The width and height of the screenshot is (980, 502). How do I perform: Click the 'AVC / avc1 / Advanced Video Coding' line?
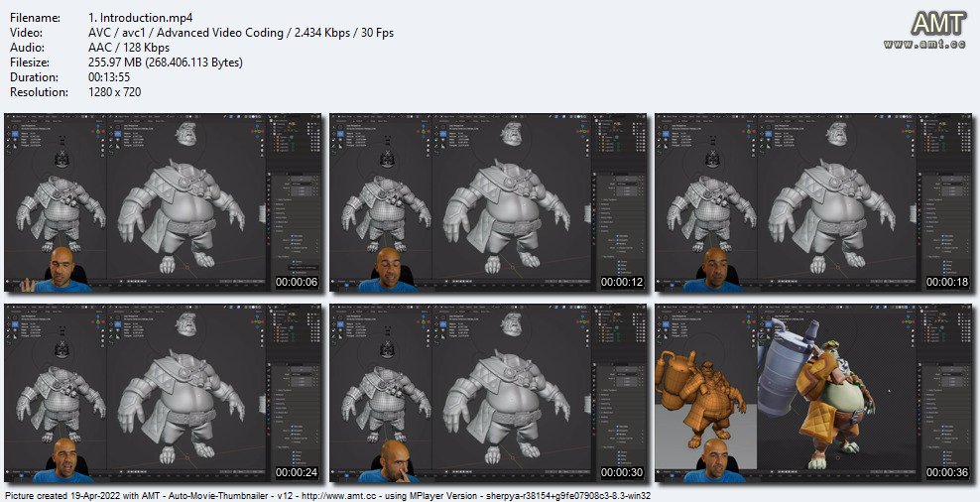tap(241, 33)
